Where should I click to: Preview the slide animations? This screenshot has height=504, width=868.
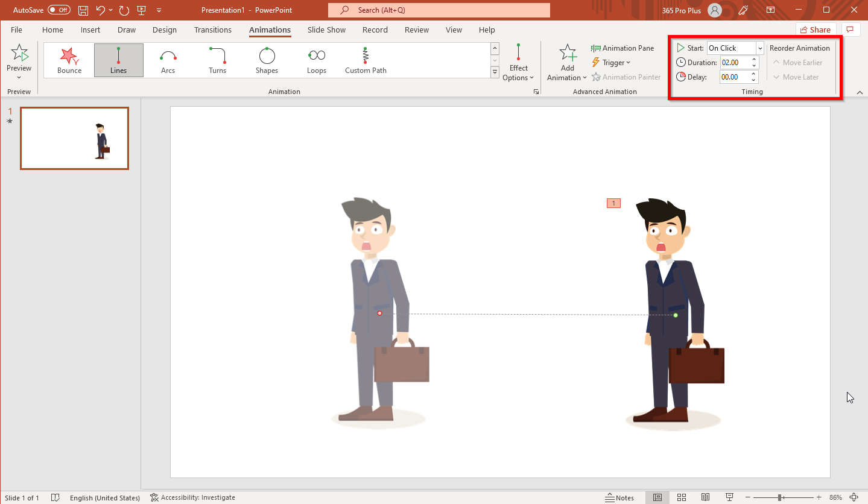pos(19,60)
